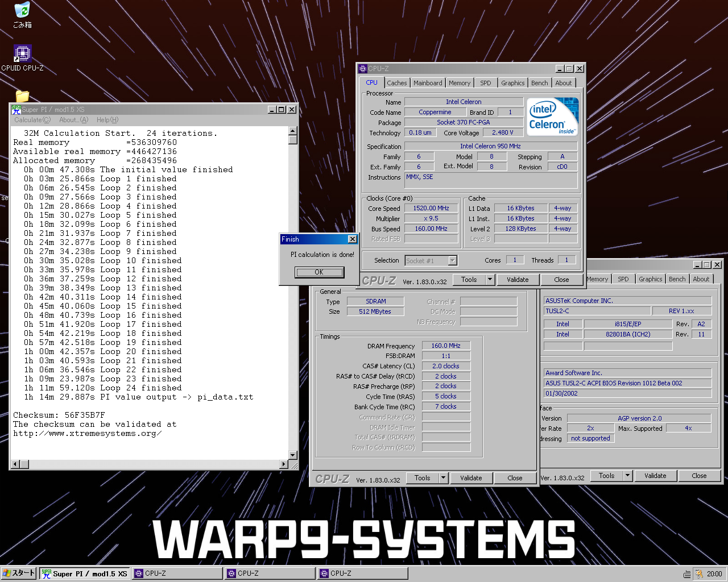Click Super PI vertical scrollbar down arrow
The image size is (728, 582).
(293, 455)
